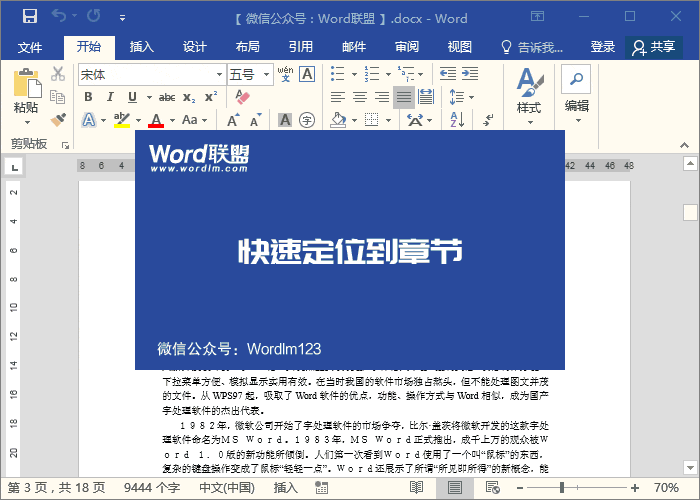Click the Redo/Repeat arrow icon
The height and width of the screenshot is (500, 700).
pos(94,16)
